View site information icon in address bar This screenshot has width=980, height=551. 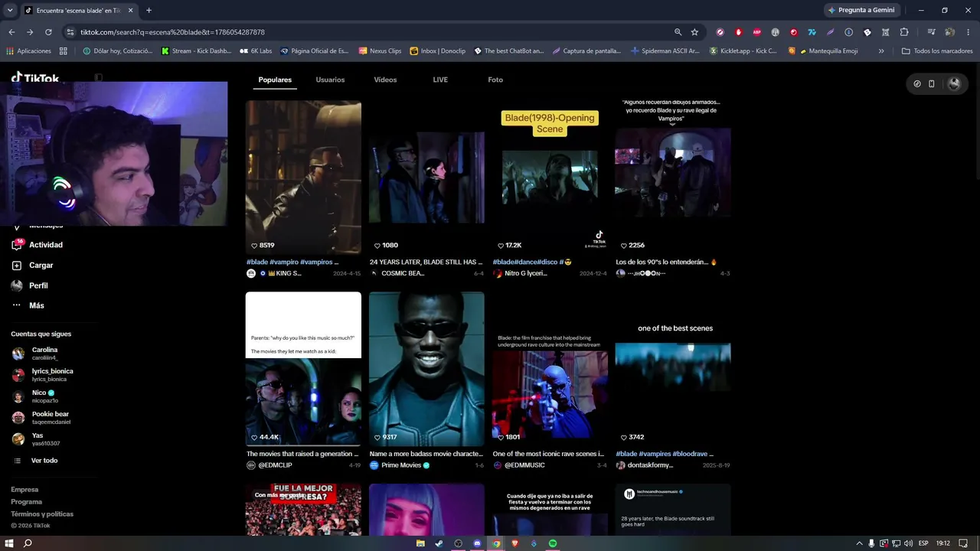(x=70, y=32)
